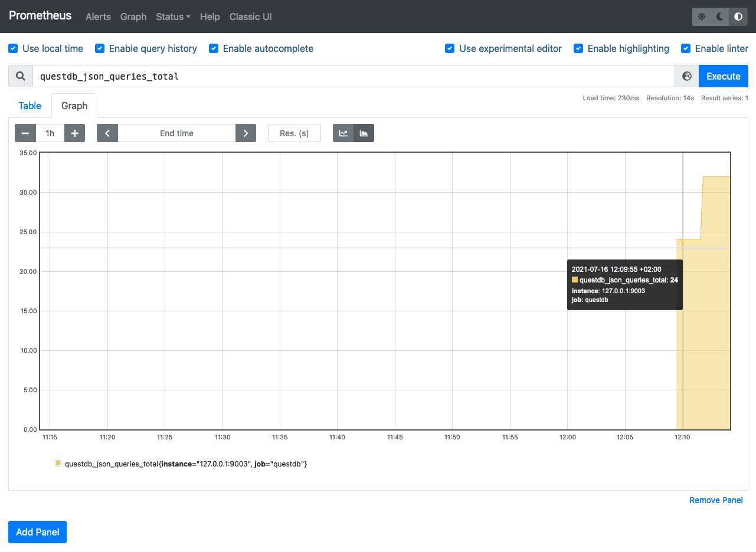The image size is (756, 552).
Task: Open the Alerts page
Action: 98,17
